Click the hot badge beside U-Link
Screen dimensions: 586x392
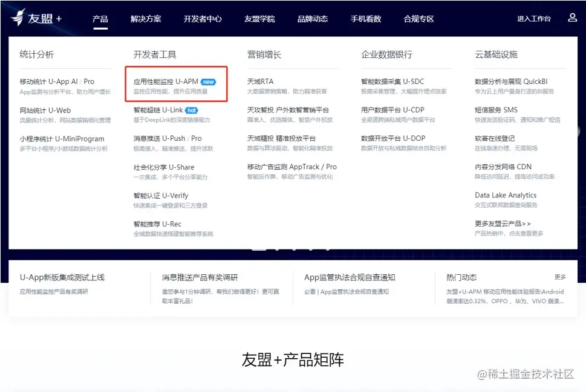coord(191,110)
